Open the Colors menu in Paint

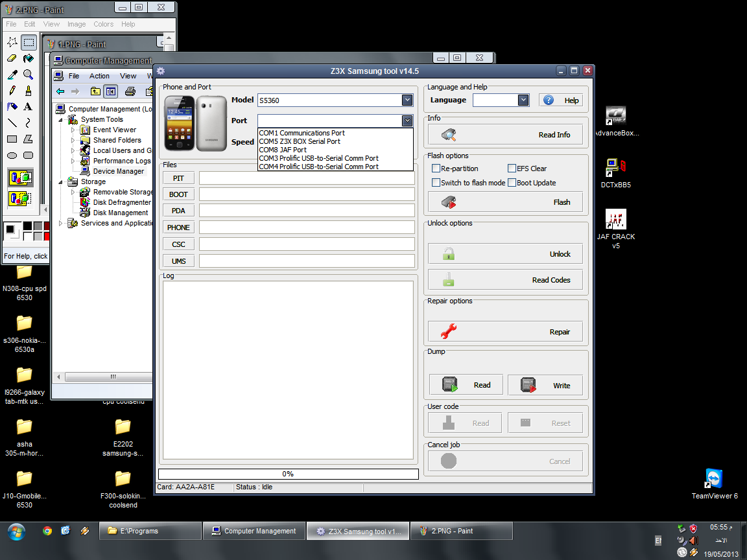coord(103,24)
